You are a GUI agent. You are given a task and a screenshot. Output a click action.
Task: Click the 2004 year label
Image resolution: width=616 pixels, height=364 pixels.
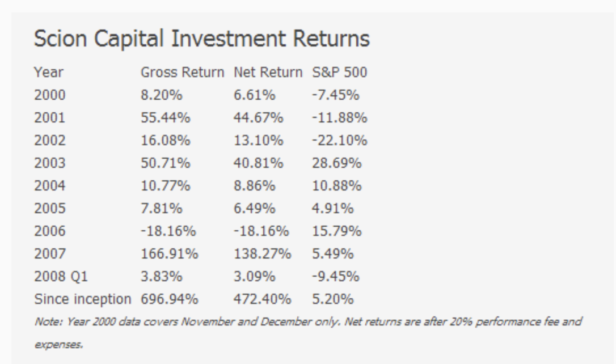pyautogui.click(x=49, y=186)
